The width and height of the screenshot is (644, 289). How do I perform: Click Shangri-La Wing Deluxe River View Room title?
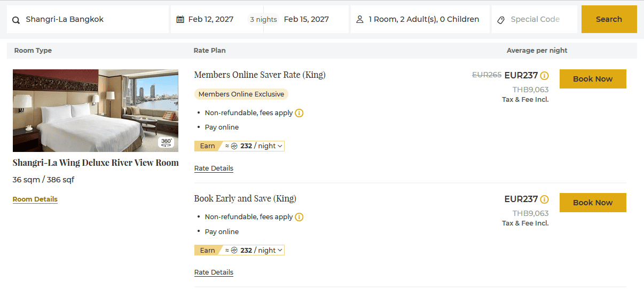96,163
